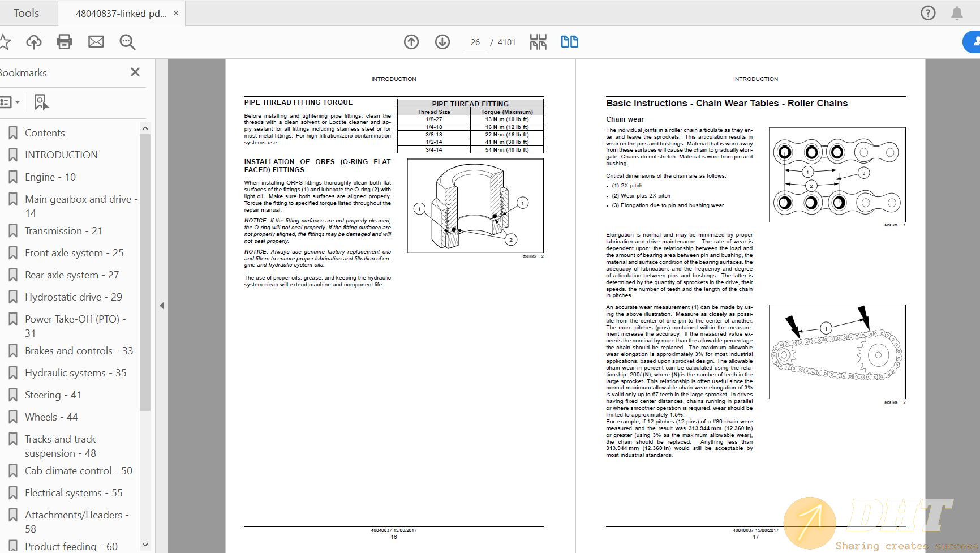
Task: Click bookmark icon beside Hydrostatic drive - 29
Action: pos(13,297)
